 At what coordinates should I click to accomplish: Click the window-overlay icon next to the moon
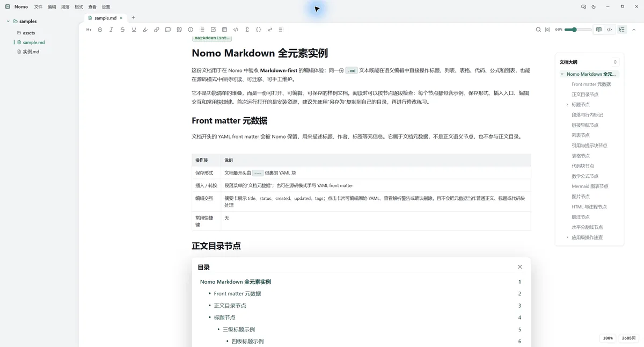pos(583,6)
